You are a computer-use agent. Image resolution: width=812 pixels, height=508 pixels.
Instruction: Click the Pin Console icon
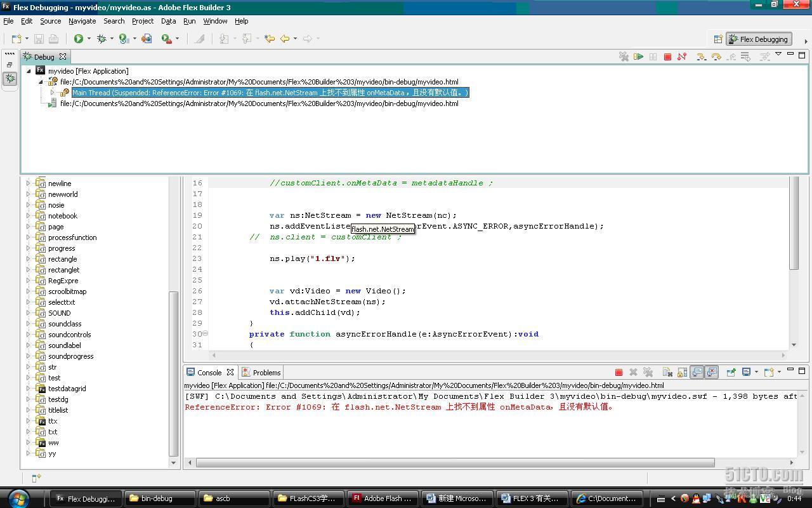(x=731, y=372)
